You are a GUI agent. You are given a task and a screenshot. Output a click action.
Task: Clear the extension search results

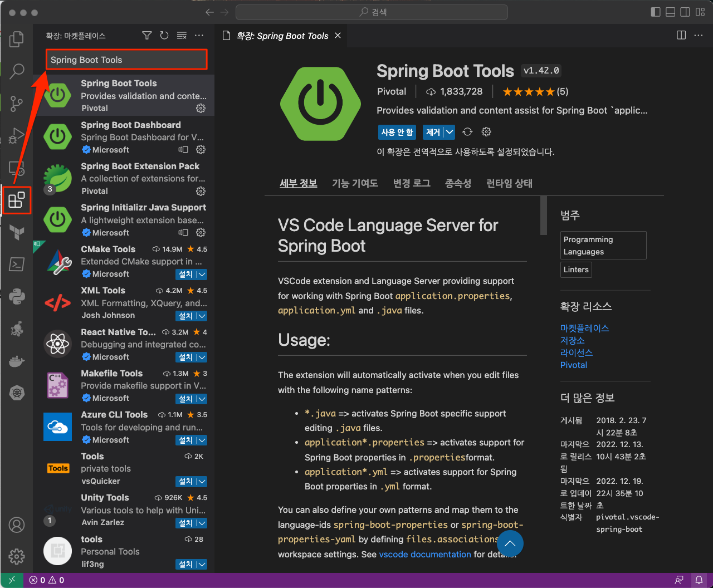tap(182, 35)
